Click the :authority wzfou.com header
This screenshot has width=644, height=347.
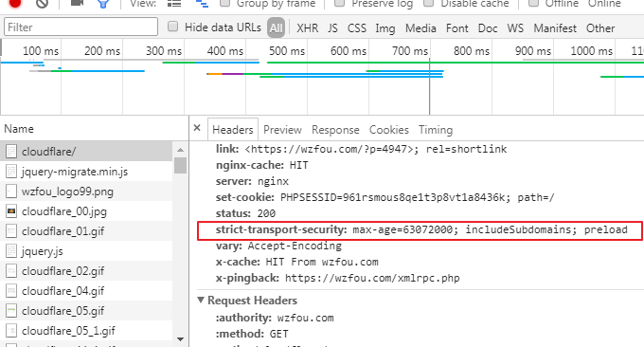pos(275,318)
